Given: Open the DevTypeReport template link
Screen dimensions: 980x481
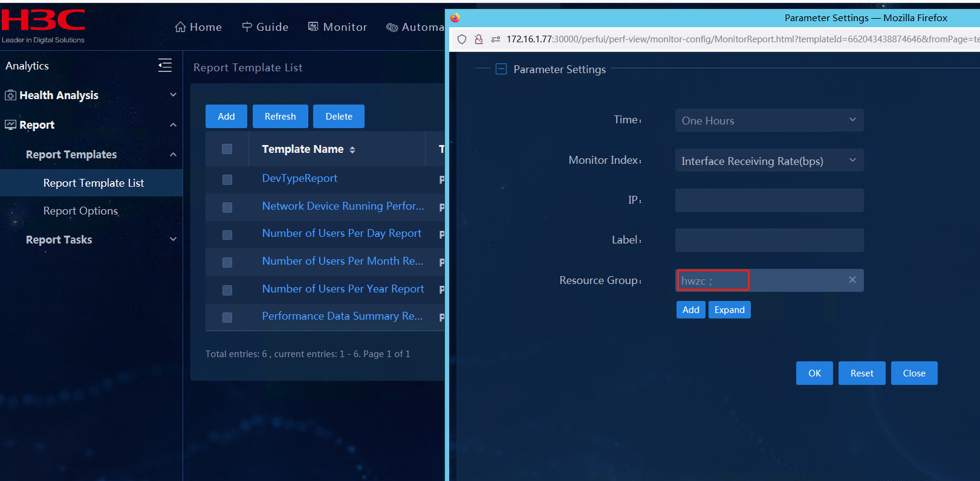Looking at the screenshot, I should (299, 178).
